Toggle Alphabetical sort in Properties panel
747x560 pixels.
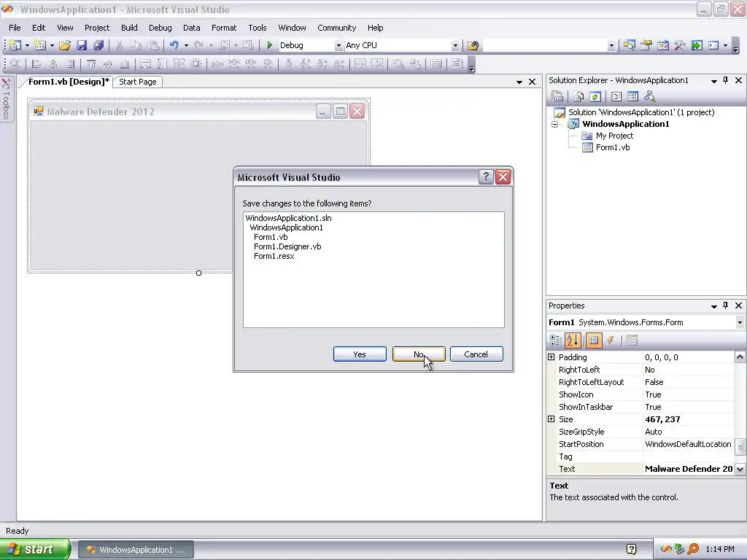pyautogui.click(x=573, y=340)
